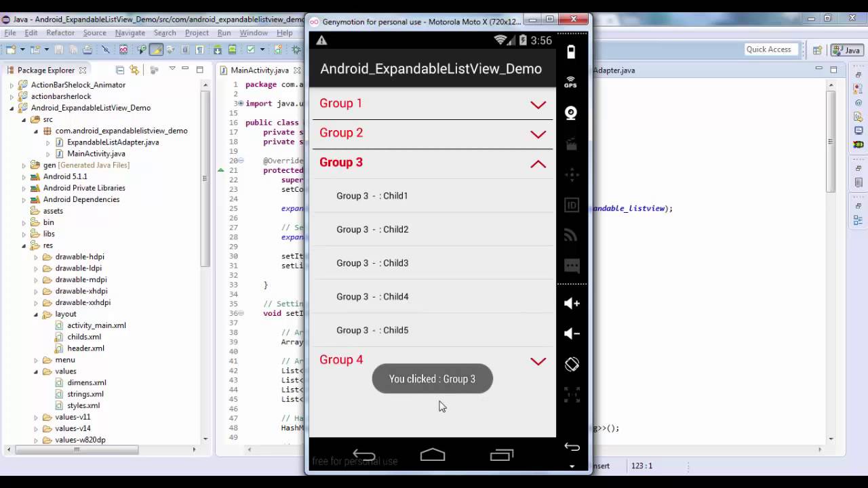Expand Group 4 chevron in app
Image resolution: width=868 pixels, height=488 pixels.
point(538,361)
